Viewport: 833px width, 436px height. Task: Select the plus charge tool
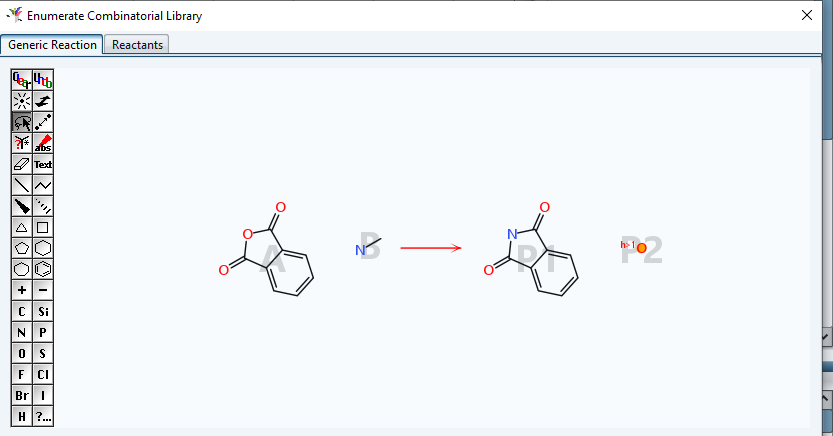pyautogui.click(x=21, y=290)
